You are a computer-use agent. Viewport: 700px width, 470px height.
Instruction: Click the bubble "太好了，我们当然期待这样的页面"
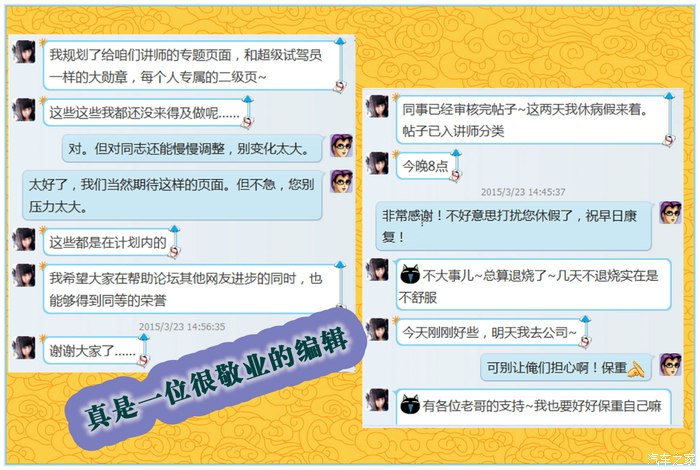point(173,195)
